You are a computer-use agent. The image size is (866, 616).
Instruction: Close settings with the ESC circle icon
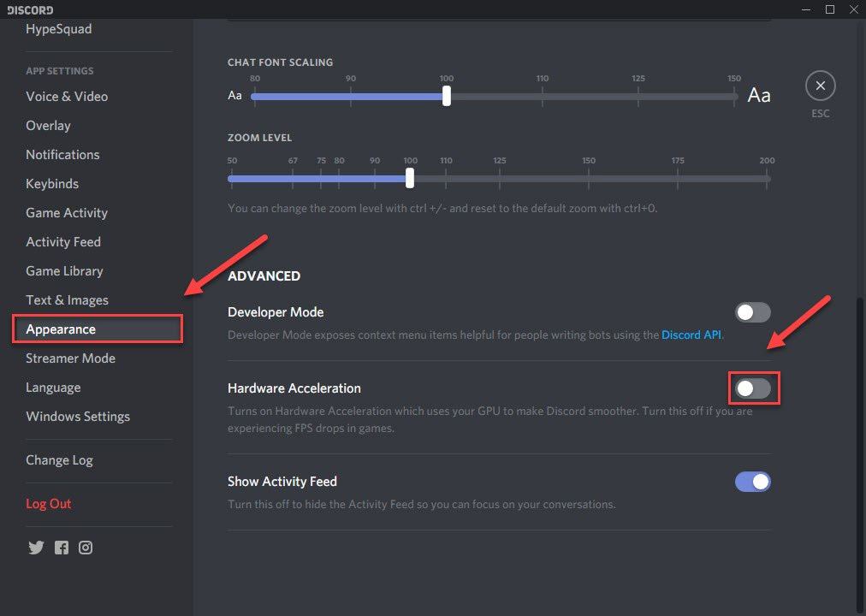pos(820,86)
